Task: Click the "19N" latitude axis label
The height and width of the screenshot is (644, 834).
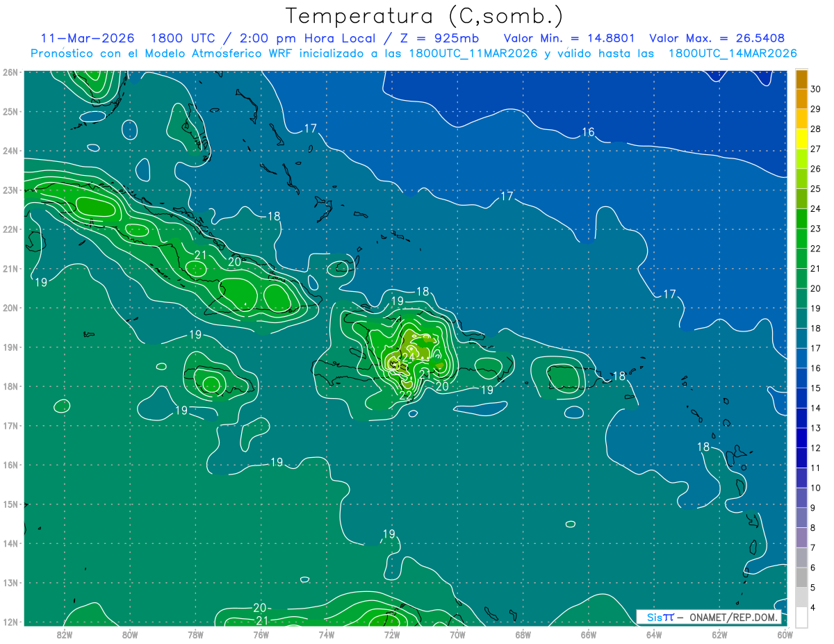Action: pos(10,347)
